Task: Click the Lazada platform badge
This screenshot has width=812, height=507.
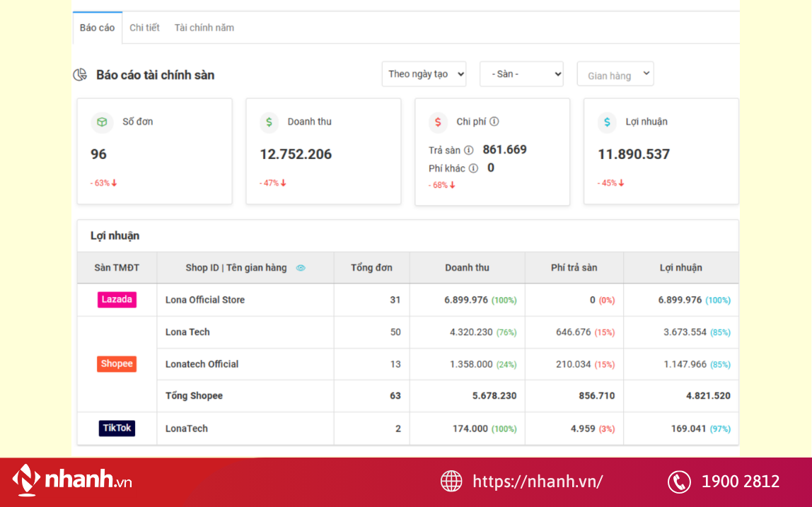Action: coord(117,300)
